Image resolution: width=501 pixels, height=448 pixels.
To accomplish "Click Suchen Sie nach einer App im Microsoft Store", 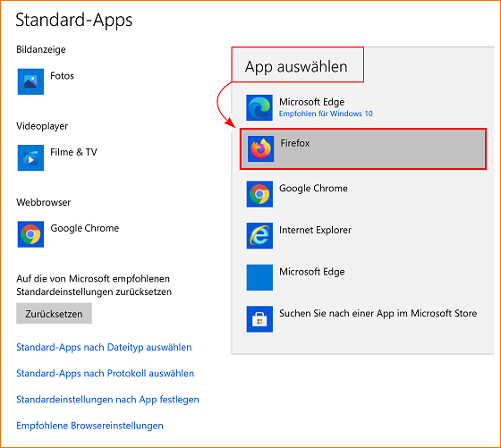I will 378,313.
